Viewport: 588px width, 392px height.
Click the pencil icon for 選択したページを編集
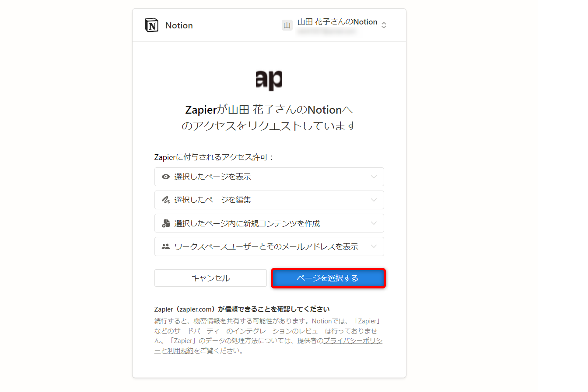(x=166, y=200)
